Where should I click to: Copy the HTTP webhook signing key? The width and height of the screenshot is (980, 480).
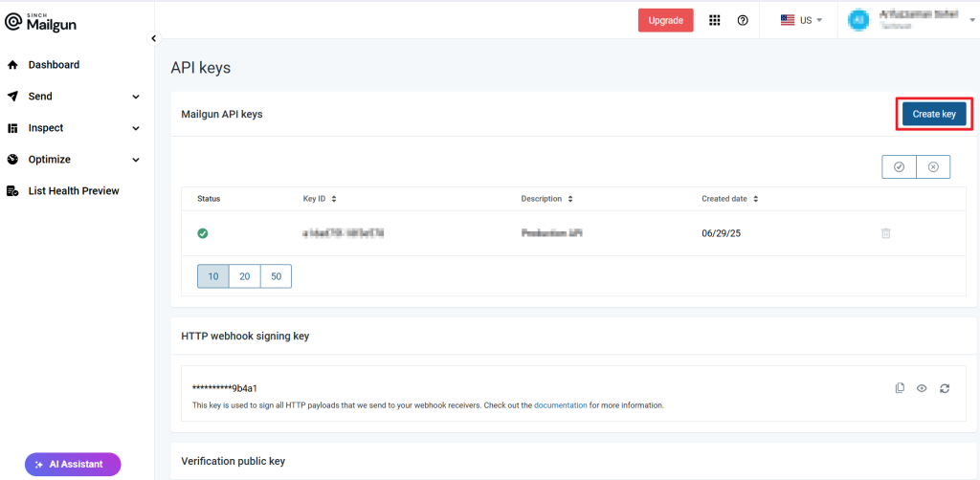[899, 388]
